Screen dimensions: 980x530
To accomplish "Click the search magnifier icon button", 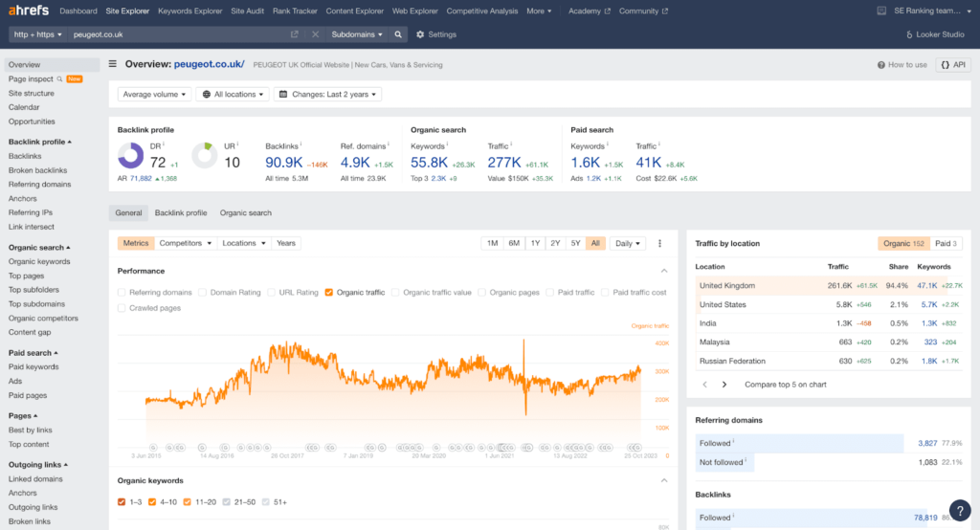I will tap(398, 34).
